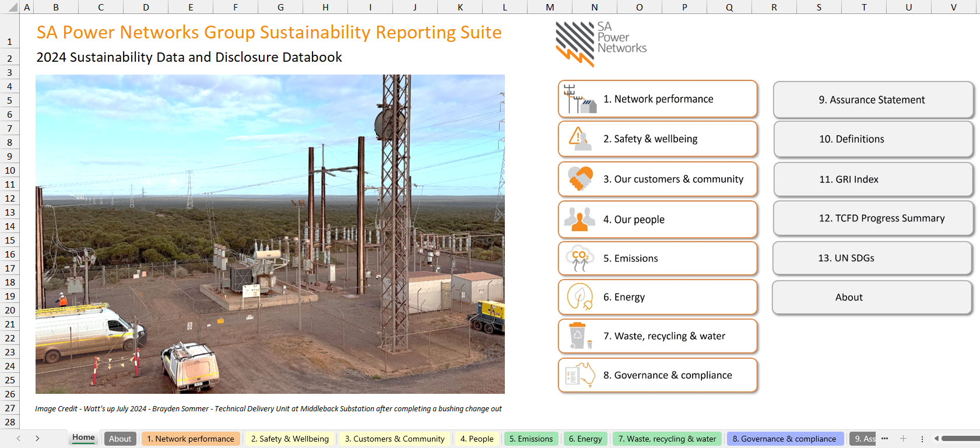Viewport: 980px width, 448px height.
Task: Add a new sheet with plus icon
Action: point(903,439)
